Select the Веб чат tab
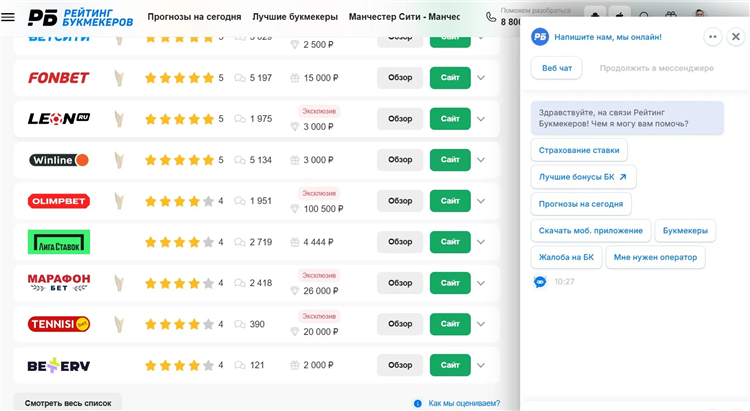 click(557, 68)
